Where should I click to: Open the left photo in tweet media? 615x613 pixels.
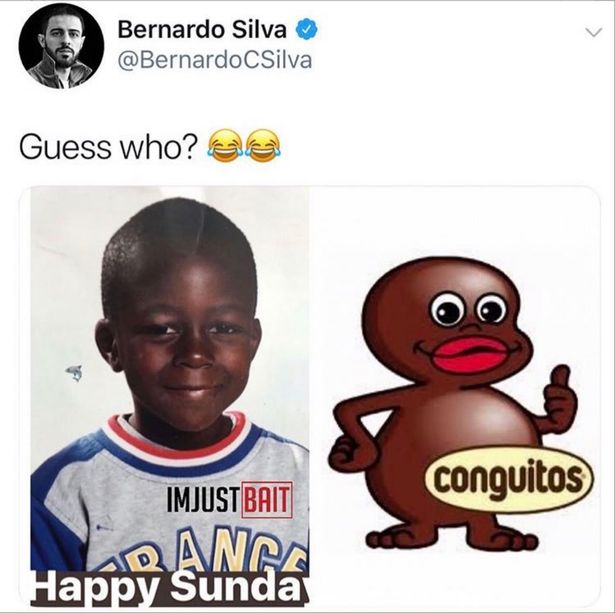pos(170,396)
